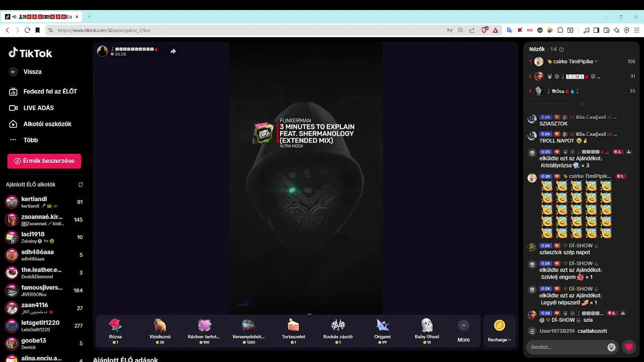Open Brave Wallet icon
Viewport: 644px width, 362px height.
(x=606, y=30)
